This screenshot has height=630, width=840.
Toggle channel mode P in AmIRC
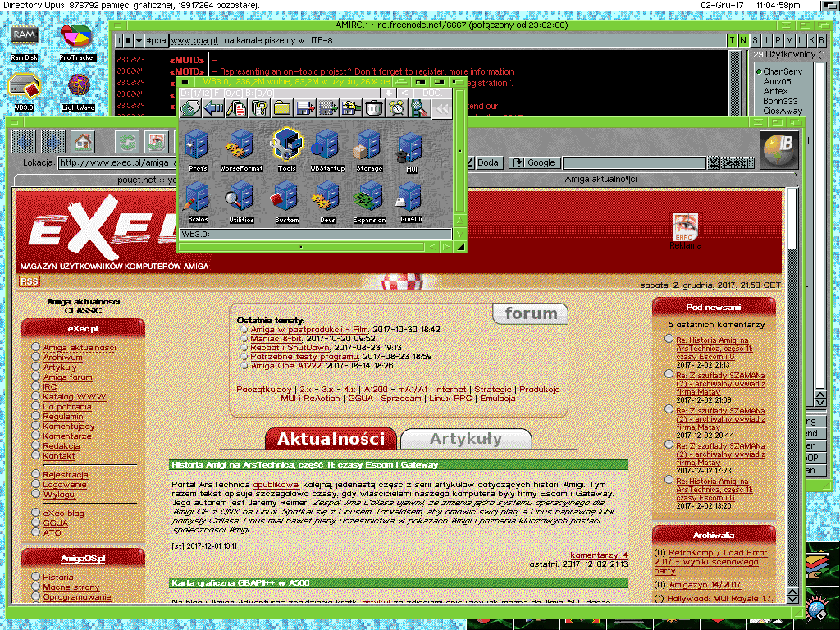point(778,41)
